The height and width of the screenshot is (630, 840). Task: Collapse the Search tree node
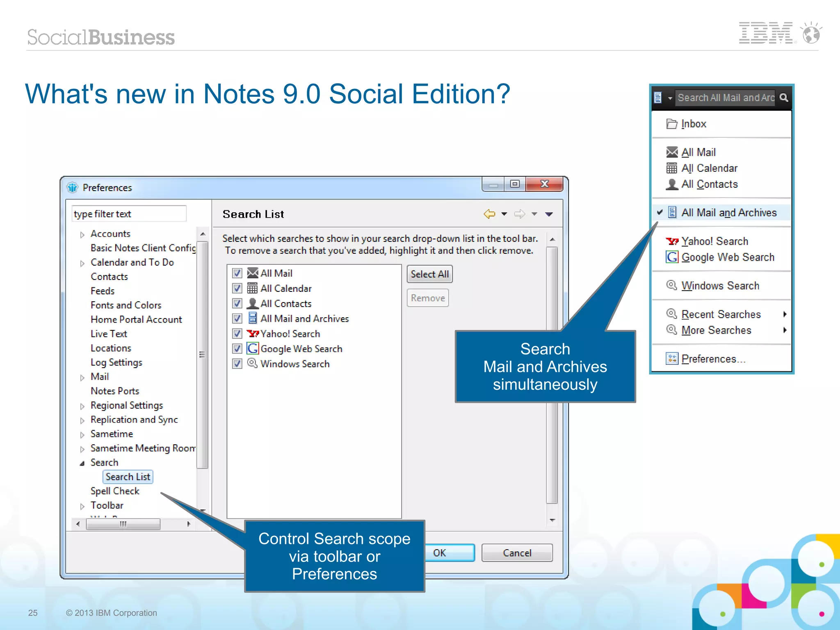point(82,463)
